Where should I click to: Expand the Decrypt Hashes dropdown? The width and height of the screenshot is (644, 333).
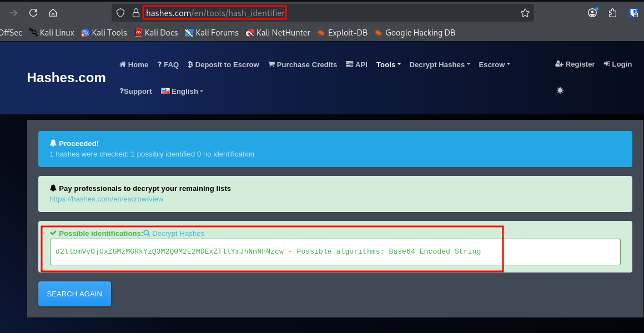click(x=439, y=65)
